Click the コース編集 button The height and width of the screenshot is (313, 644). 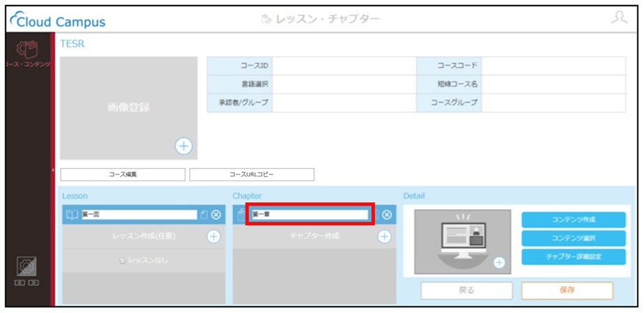pyautogui.click(x=123, y=174)
